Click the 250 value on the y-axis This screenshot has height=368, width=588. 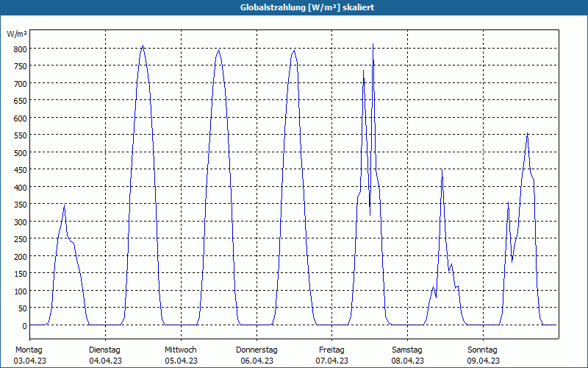point(21,239)
